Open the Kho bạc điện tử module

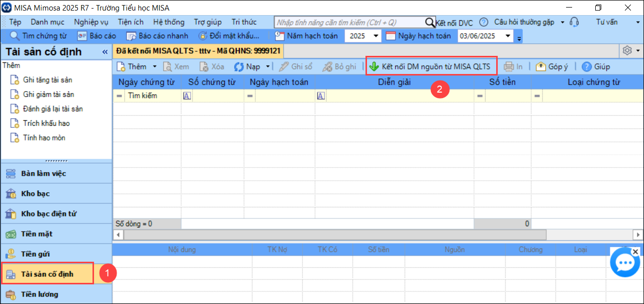(x=56, y=214)
